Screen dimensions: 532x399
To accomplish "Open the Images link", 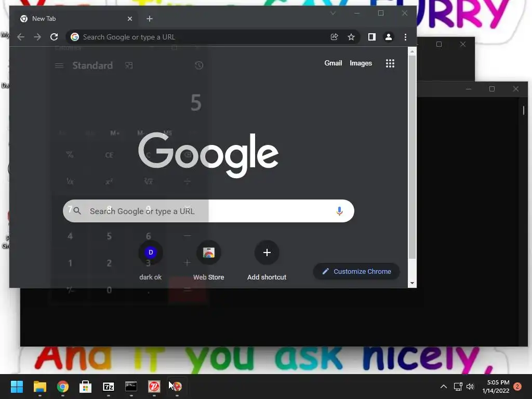I will click(361, 63).
